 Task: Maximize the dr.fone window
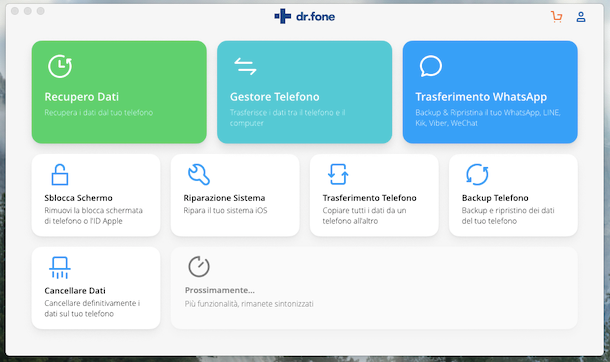(x=40, y=11)
